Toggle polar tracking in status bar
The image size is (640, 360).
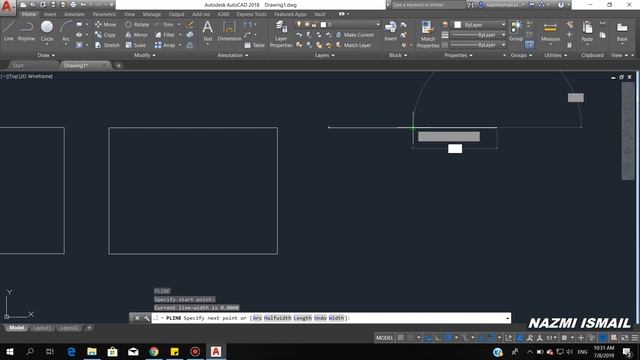click(448, 338)
